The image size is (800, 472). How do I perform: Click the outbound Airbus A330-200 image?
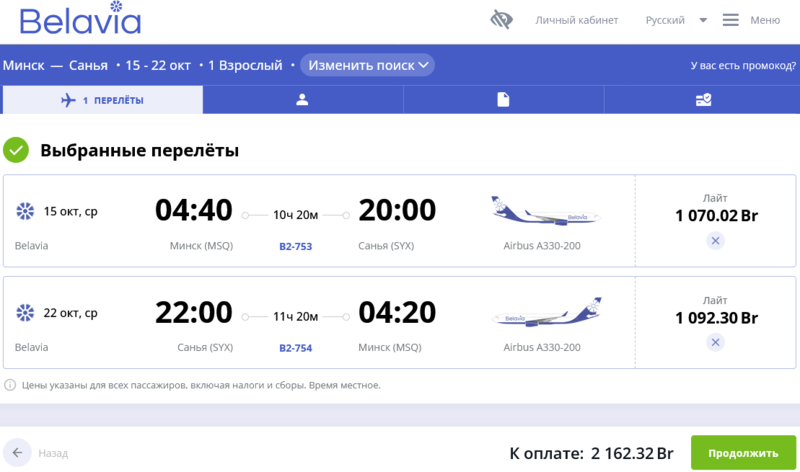click(x=545, y=211)
